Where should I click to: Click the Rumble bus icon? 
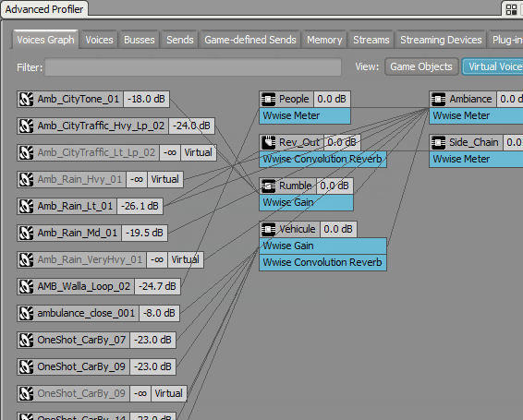click(x=269, y=186)
